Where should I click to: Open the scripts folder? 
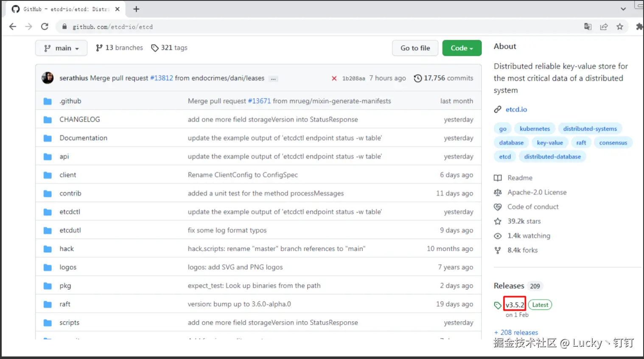(70, 323)
